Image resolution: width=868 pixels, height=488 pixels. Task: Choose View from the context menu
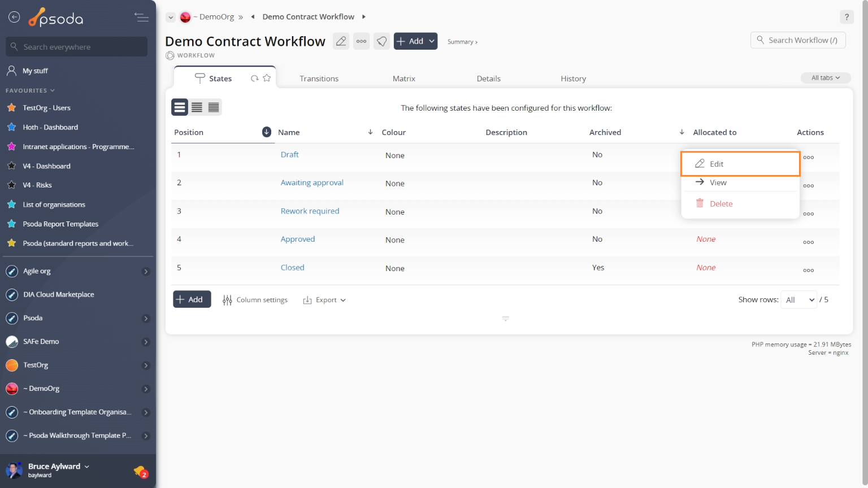coord(740,182)
